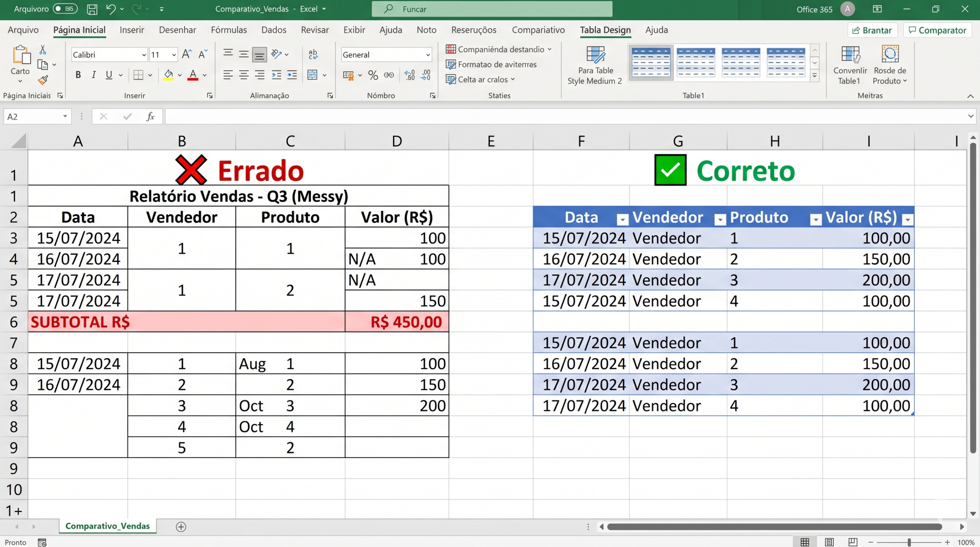Click the Merge cells icon

(x=312, y=75)
